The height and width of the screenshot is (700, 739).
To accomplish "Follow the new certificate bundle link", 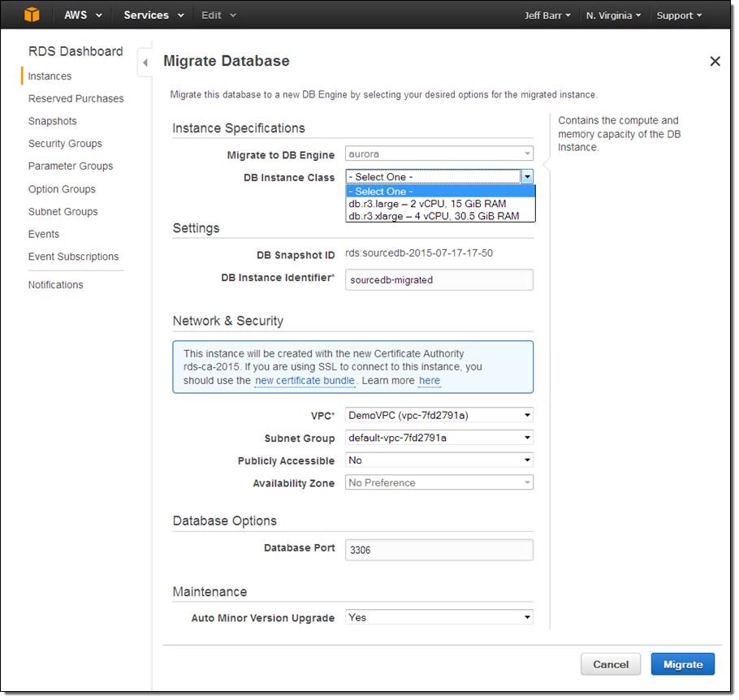I will click(x=305, y=381).
